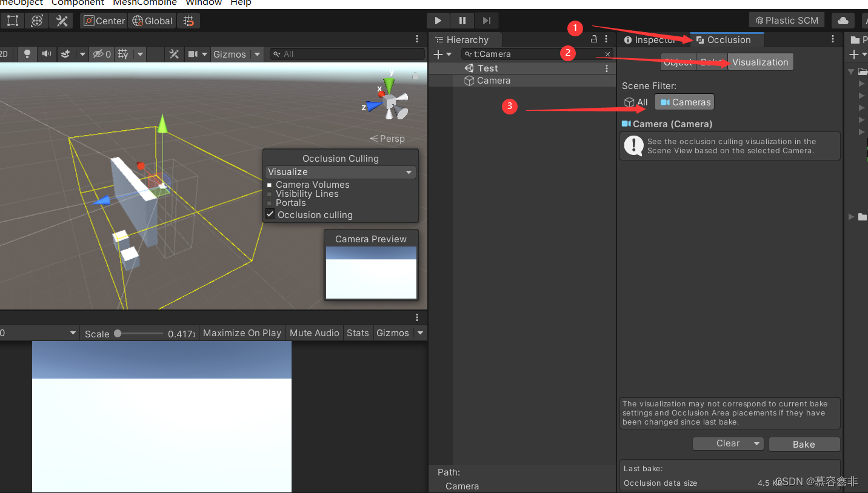This screenshot has height=493, width=868.
Task: Clear the t:Camera search field
Action: click(x=607, y=54)
